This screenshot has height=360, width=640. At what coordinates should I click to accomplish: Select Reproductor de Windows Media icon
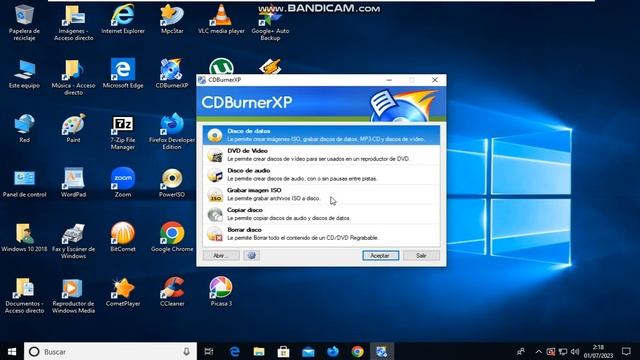pos(73,296)
